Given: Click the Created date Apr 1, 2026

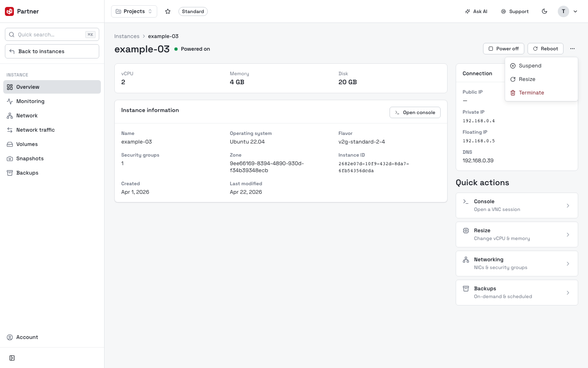Looking at the screenshot, I should point(135,192).
